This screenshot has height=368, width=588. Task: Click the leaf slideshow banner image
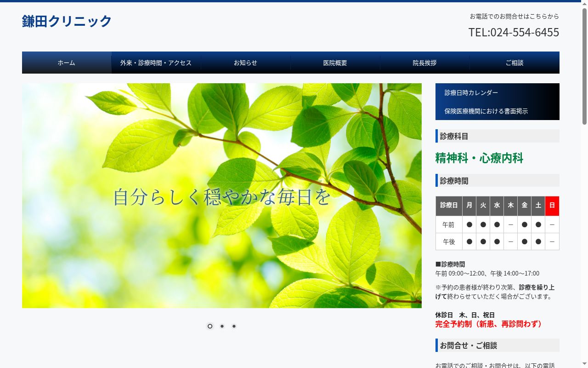click(x=222, y=195)
